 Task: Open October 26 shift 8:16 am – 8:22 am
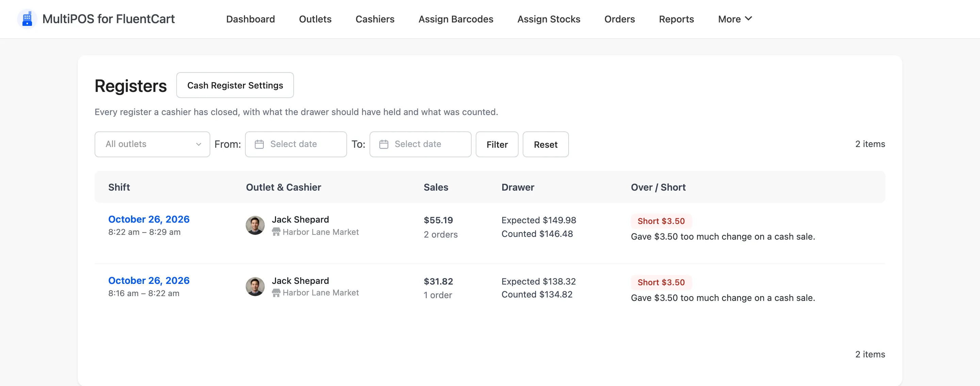coord(149,280)
